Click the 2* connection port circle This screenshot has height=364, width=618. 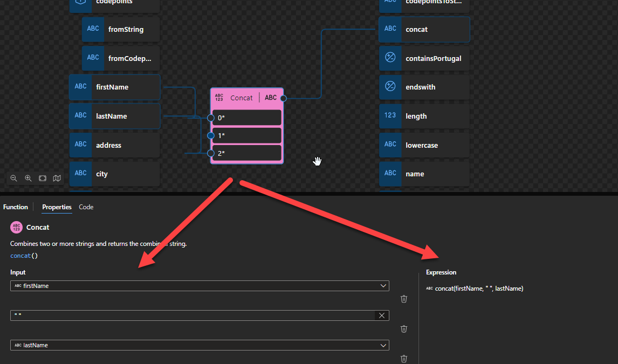(x=210, y=153)
